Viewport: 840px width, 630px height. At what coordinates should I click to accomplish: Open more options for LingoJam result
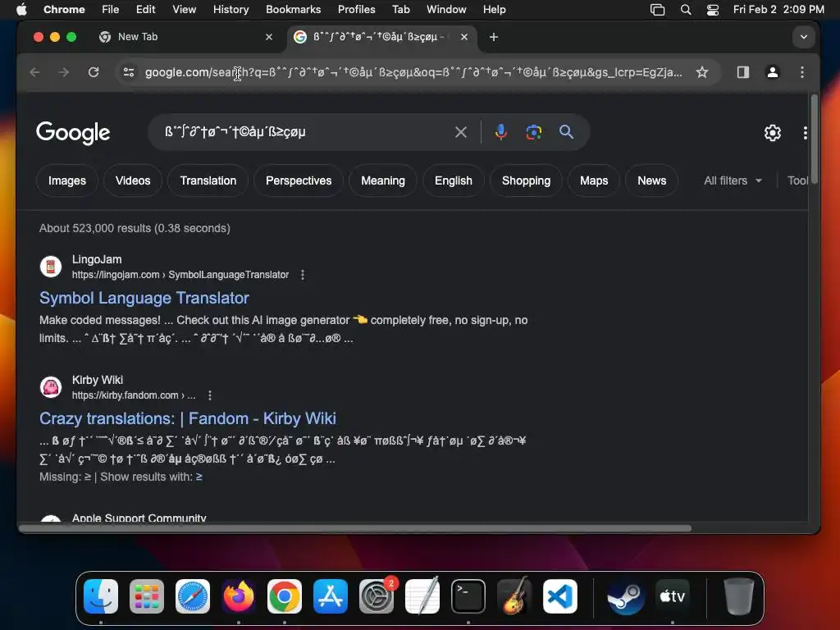pos(303,275)
